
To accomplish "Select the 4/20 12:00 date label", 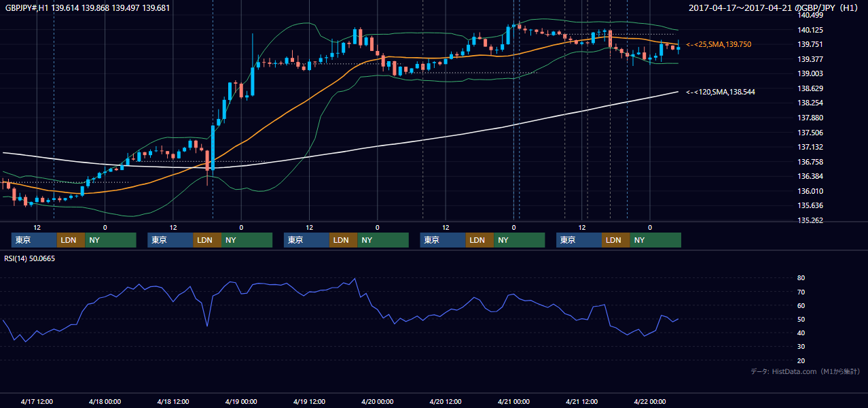I will point(446,401).
